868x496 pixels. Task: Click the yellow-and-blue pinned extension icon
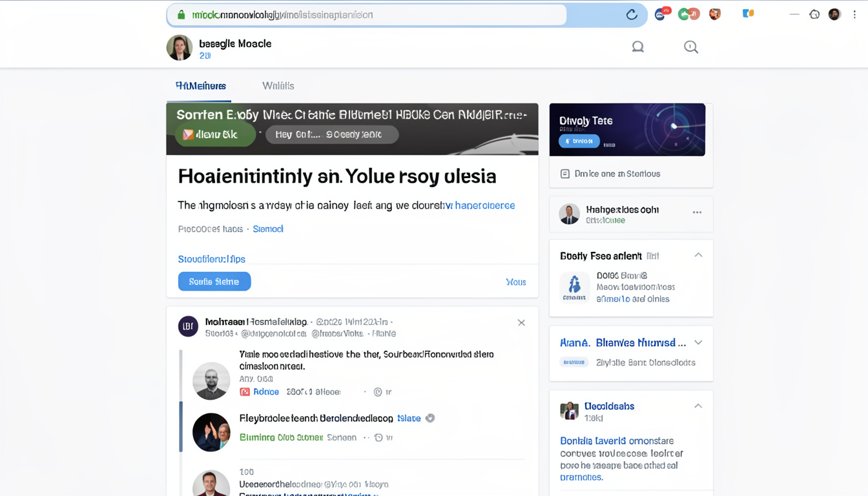tap(747, 13)
